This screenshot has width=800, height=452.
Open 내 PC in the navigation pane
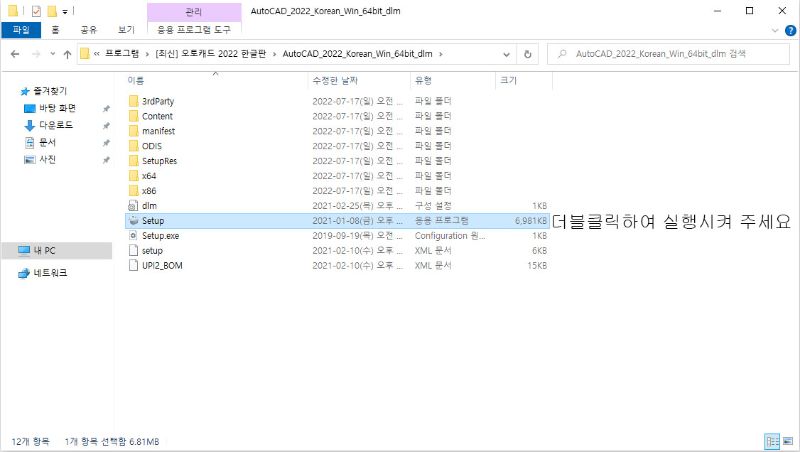[43, 249]
